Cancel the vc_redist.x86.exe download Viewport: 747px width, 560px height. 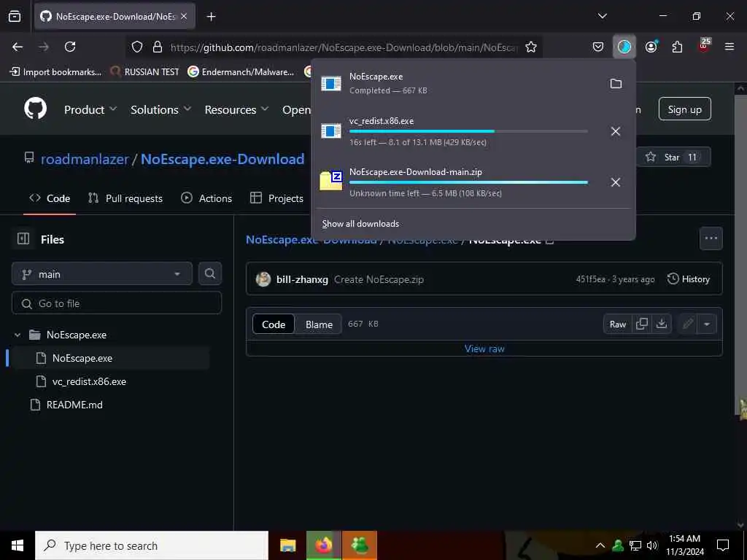[x=616, y=131]
